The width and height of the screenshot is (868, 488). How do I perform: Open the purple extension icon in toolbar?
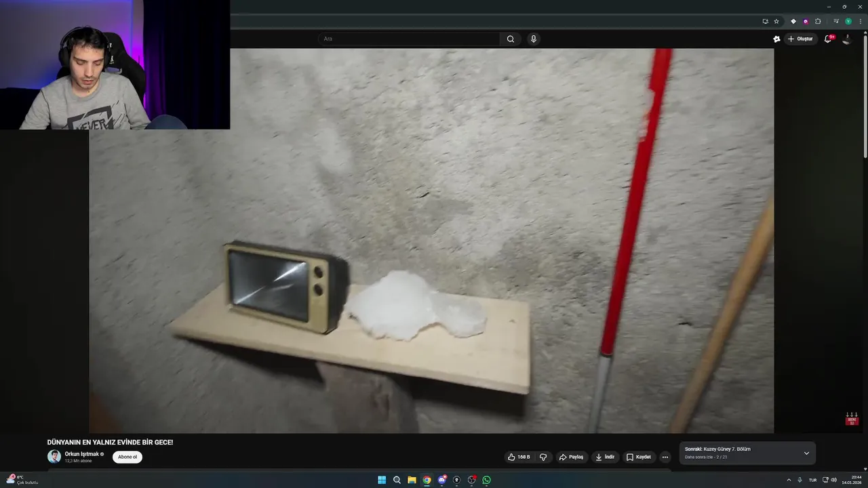[806, 21]
